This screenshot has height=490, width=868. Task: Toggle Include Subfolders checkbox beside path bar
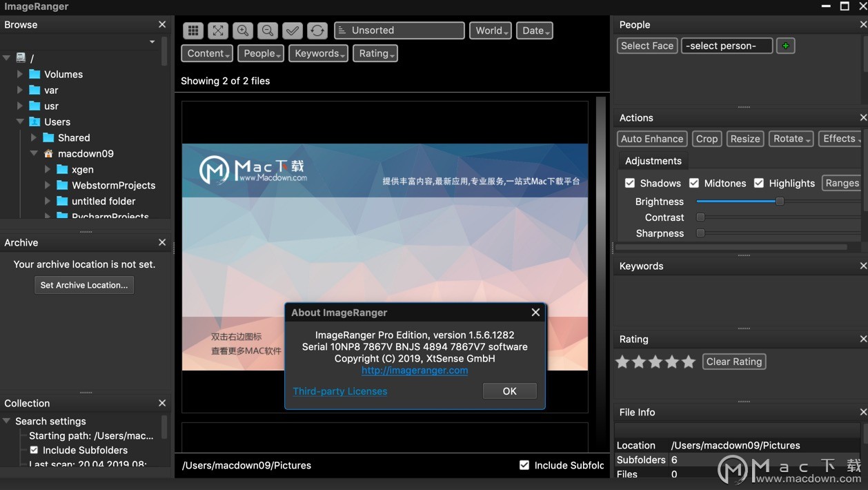524,465
